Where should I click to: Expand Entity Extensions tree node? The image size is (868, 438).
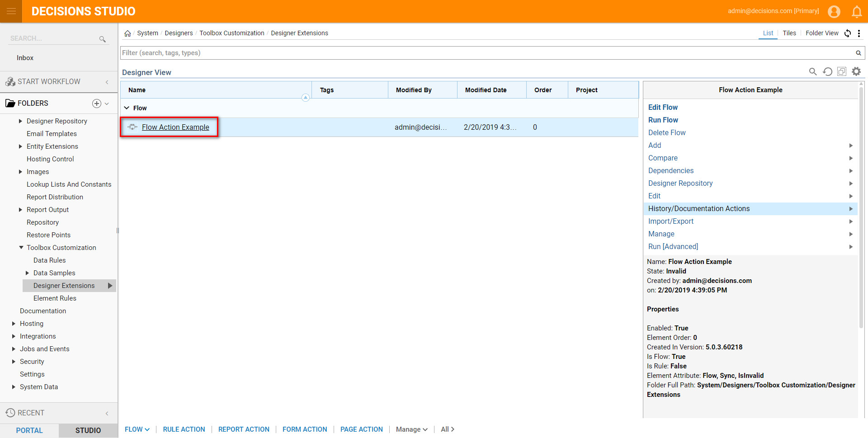pyautogui.click(x=20, y=146)
